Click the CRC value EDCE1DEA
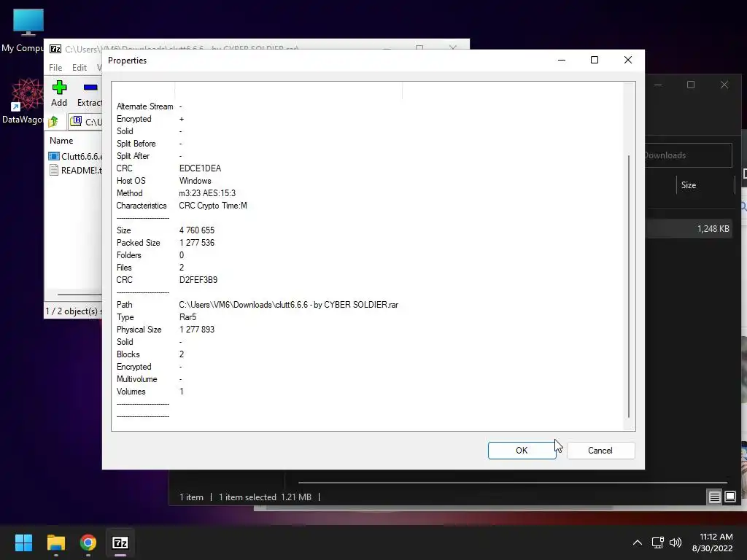Screen dimensions: 747x560 click(200, 168)
